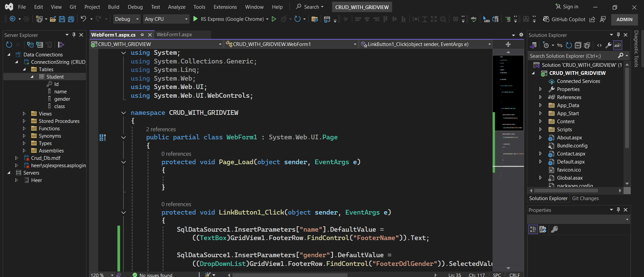Image resolution: width=644 pixels, height=277 pixels.
Task: Open the LinkButton1_Click member dropdown
Action: tap(426, 44)
